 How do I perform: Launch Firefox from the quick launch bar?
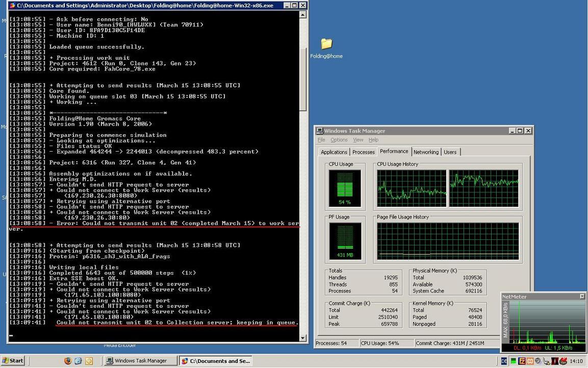[x=67, y=361]
